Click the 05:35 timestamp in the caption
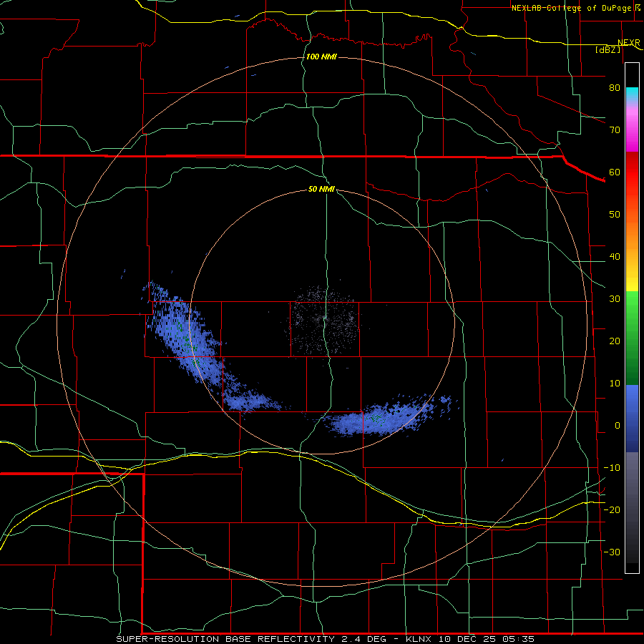 [517, 639]
